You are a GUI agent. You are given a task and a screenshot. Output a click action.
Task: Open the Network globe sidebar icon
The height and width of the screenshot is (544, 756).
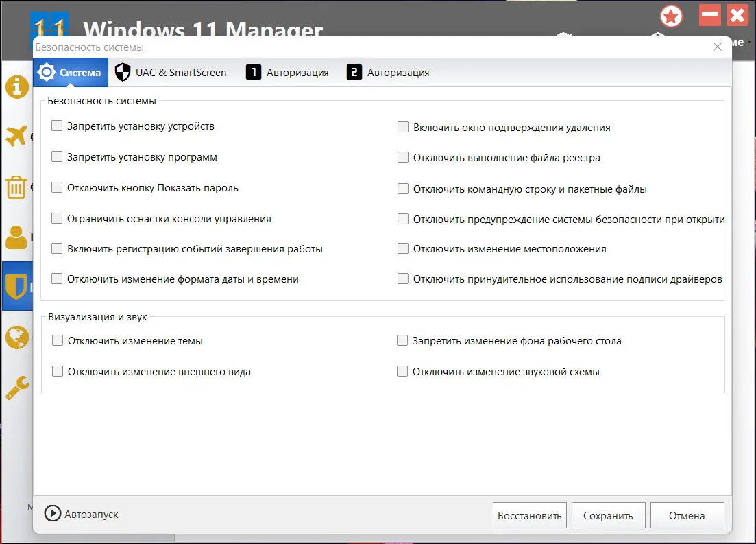[17, 337]
